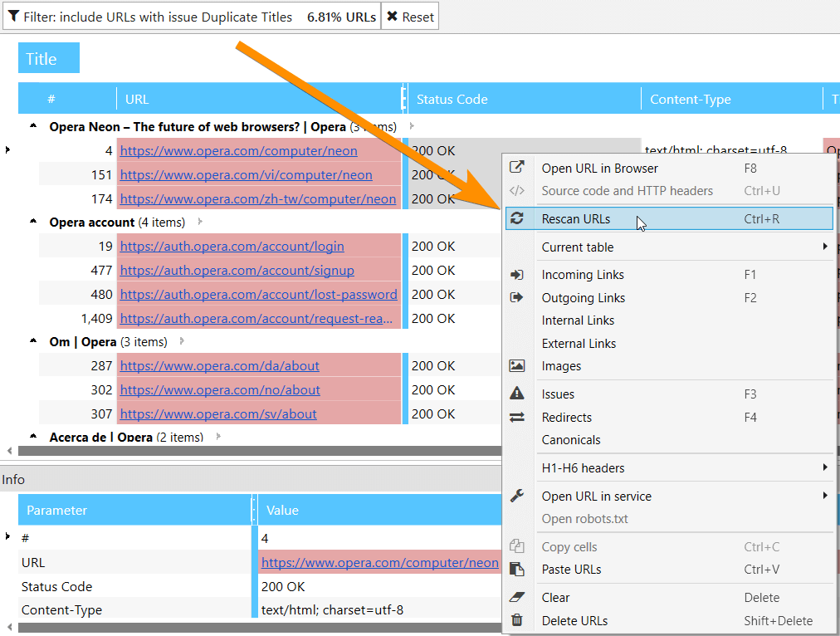Sort by the Status Code column header
840x636 pixels.
[x=524, y=99]
